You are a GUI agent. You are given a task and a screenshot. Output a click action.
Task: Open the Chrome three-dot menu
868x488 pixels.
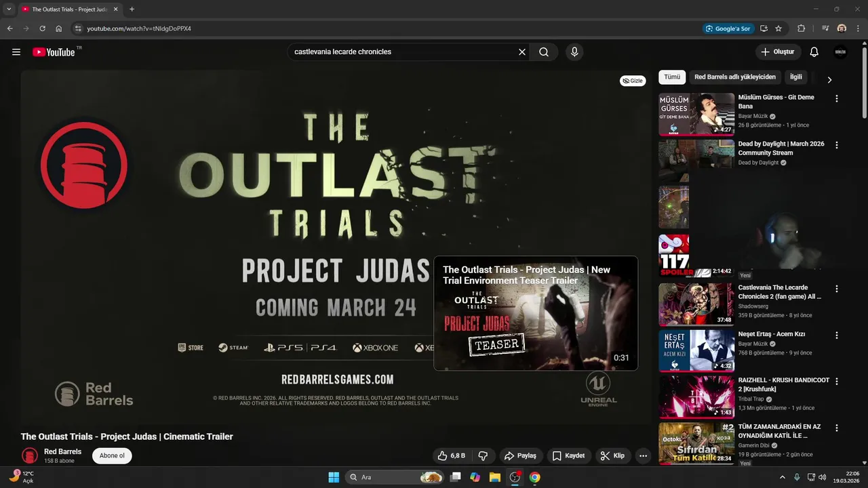pos(858,28)
